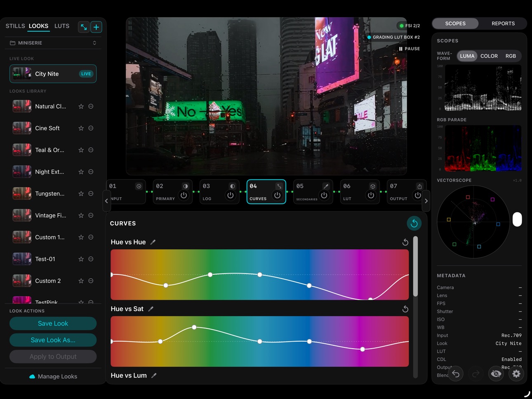Open the MINISERIE project dropdown
The height and width of the screenshot is (399, 532).
coord(53,43)
